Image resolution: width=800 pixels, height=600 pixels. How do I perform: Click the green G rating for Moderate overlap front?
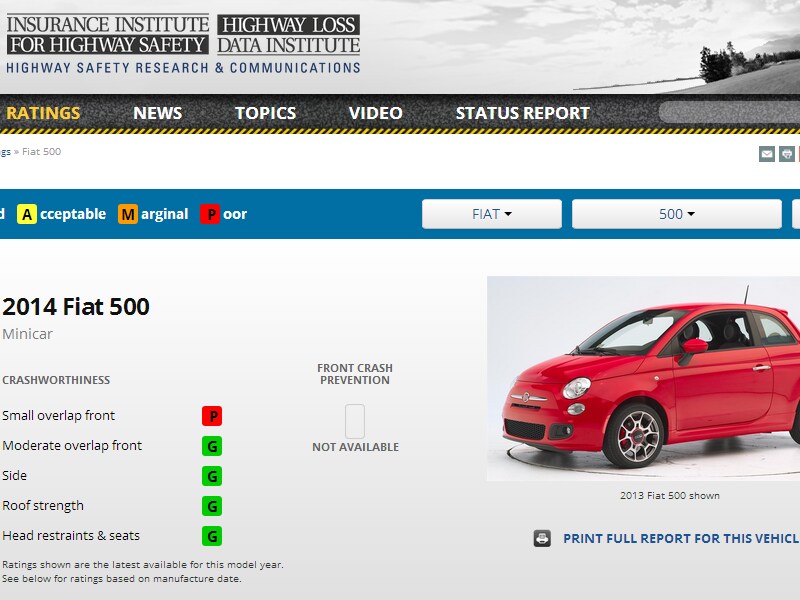(x=212, y=446)
